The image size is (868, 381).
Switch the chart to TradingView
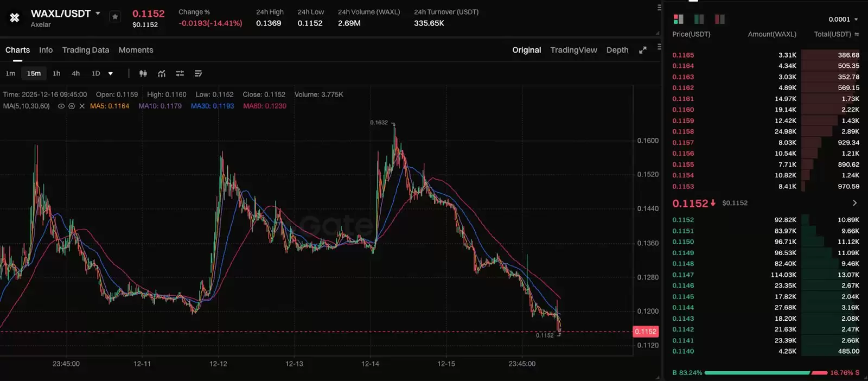573,50
